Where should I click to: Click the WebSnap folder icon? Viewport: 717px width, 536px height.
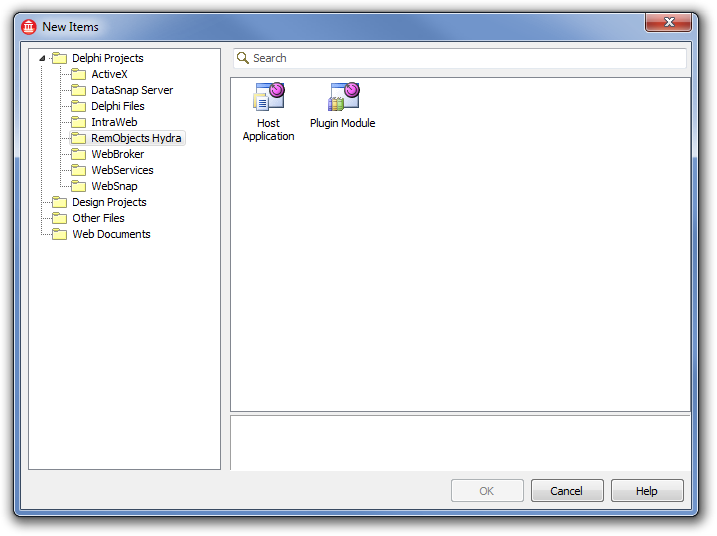79,186
